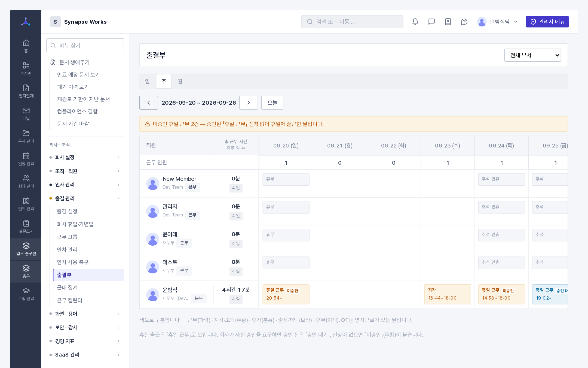
Task: Click the Synapse Works logo icon
Action: point(55,22)
